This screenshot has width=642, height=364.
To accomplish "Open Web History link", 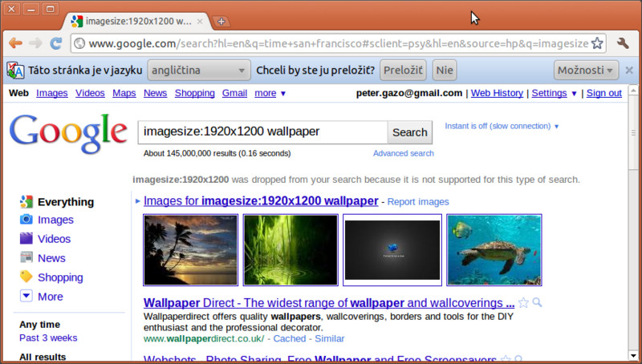I will (x=497, y=93).
